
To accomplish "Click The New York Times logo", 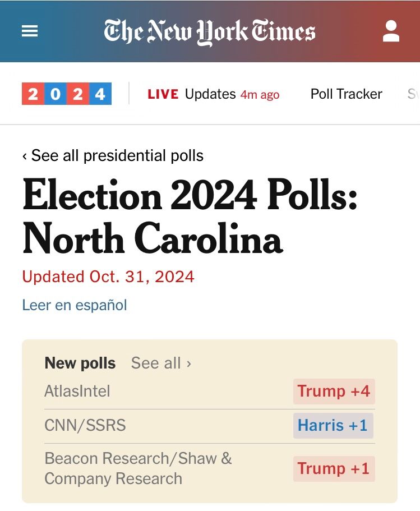I will click(x=210, y=31).
